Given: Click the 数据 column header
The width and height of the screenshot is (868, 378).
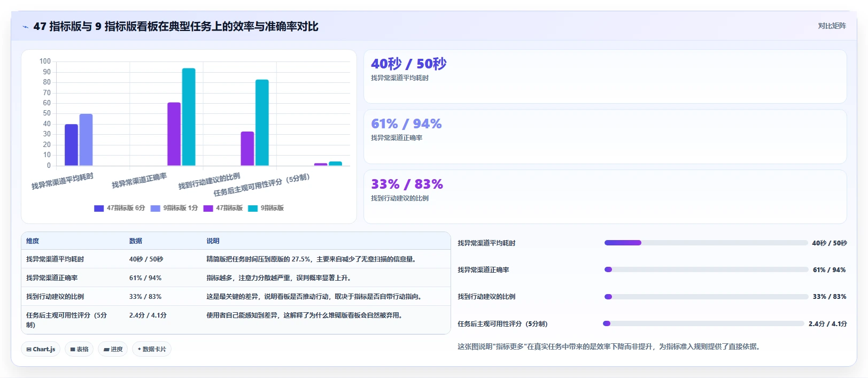Looking at the screenshot, I should [x=136, y=241].
